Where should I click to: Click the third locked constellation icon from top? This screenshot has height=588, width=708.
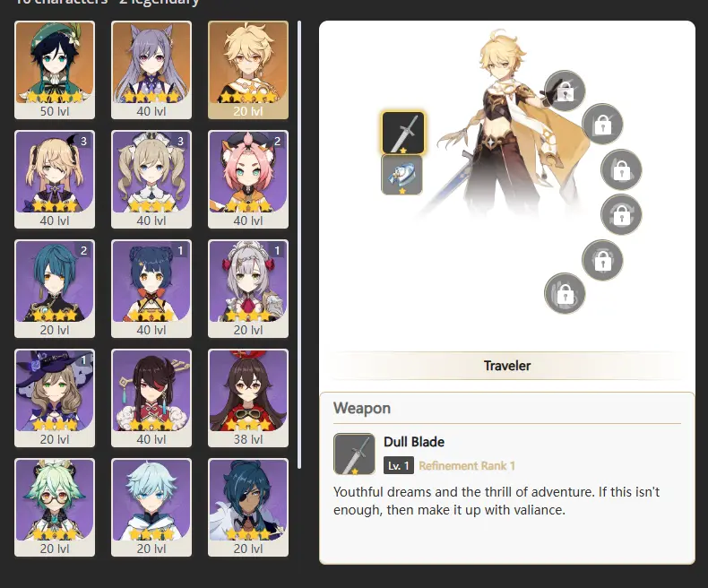(621, 169)
